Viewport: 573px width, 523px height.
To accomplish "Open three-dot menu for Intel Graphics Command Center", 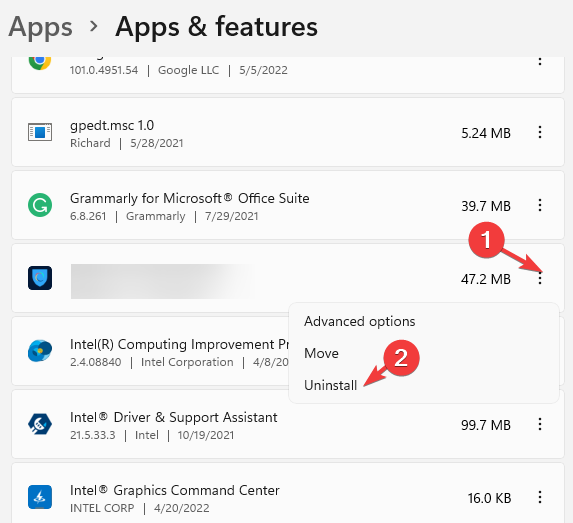I will point(540,497).
